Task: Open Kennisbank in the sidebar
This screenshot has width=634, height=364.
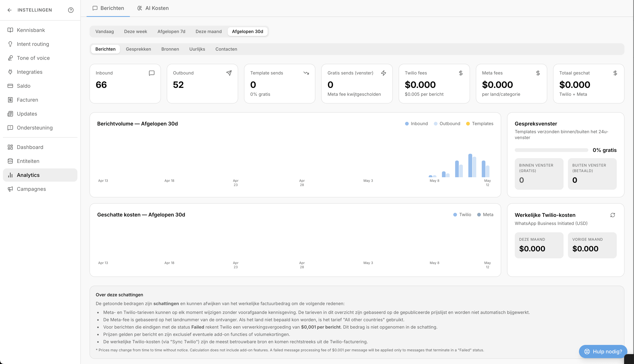Action: pos(40,30)
